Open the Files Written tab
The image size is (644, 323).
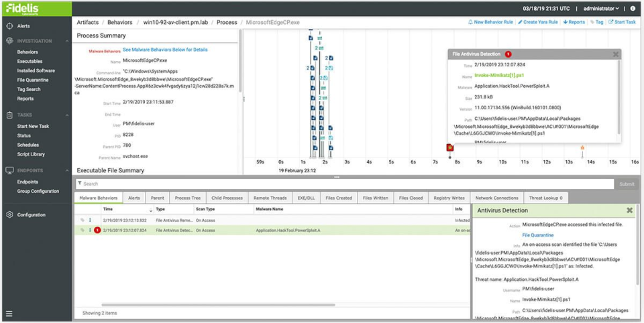click(x=376, y=198)
